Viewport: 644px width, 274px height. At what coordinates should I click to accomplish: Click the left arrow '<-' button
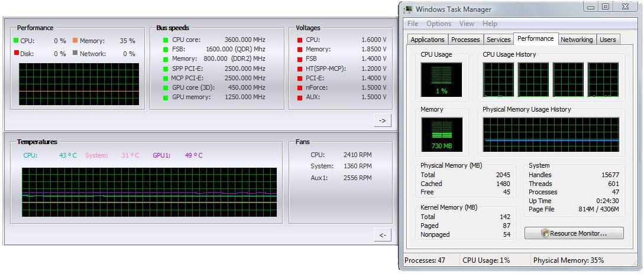click(383, 235)
